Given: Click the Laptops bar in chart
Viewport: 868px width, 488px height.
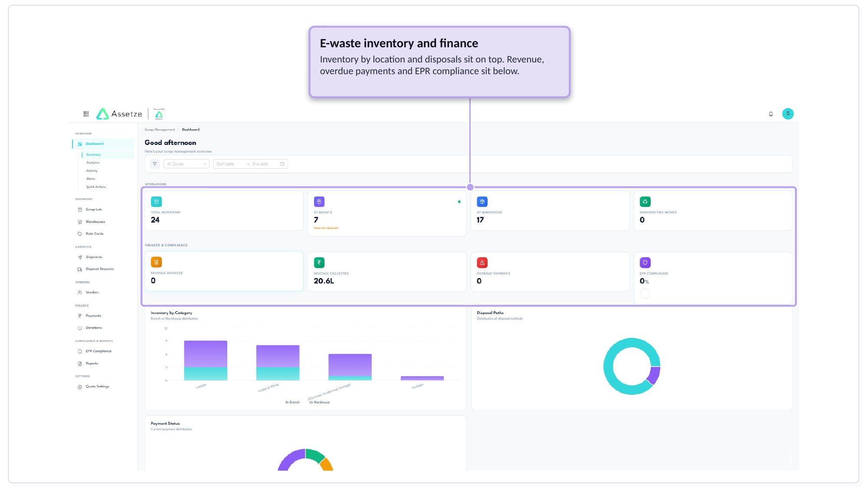Looking at the screenshot, I should pyautogui.click(x=206, y=360).
